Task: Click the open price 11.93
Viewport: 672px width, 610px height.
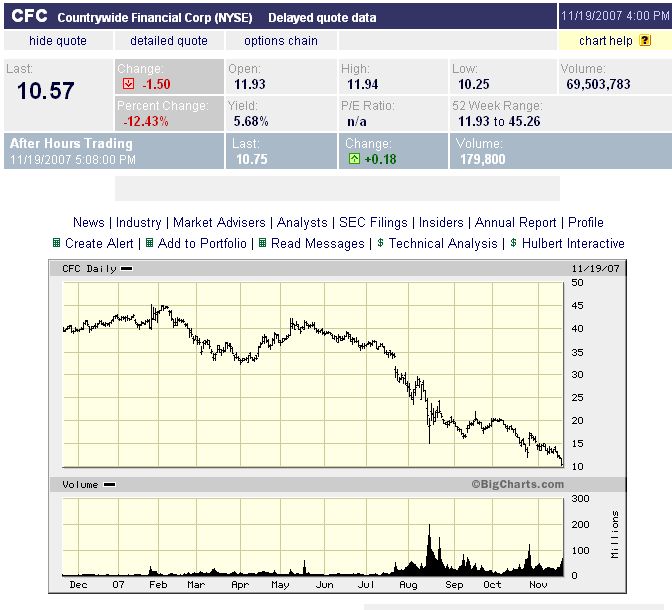Action: 250,84
